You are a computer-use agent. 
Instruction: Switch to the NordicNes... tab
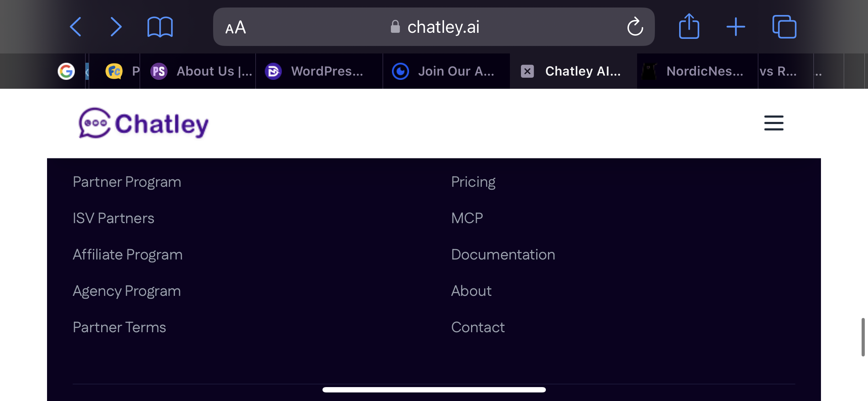coord(697,71)
